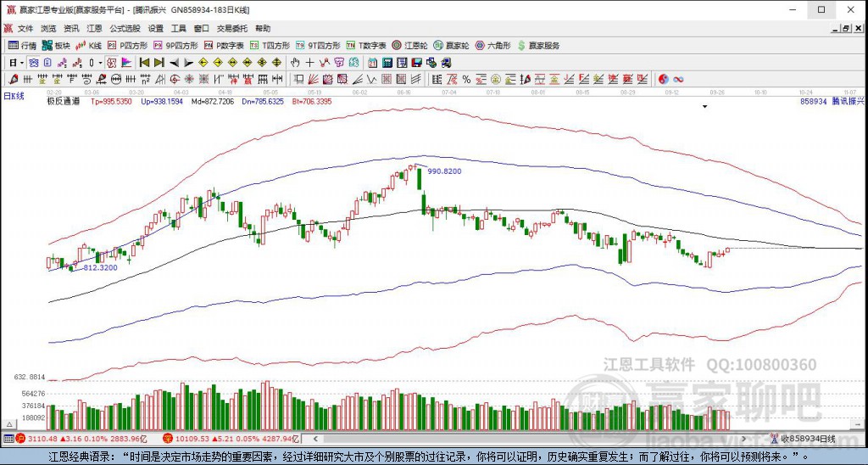Jump to last bar with yellow end arrow
This screenshot has width=868, height=465.
point(159,63)
